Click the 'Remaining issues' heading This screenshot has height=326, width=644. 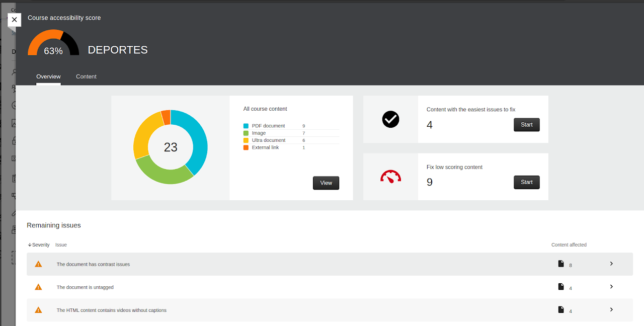(x=54, y=225)
